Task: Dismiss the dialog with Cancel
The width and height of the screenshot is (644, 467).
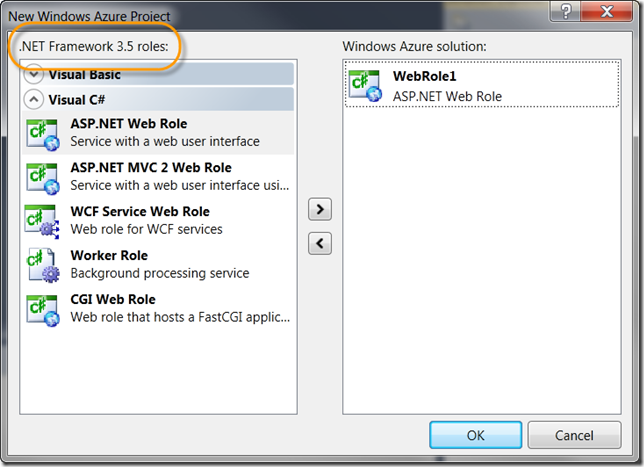Action: coord(574,435)
